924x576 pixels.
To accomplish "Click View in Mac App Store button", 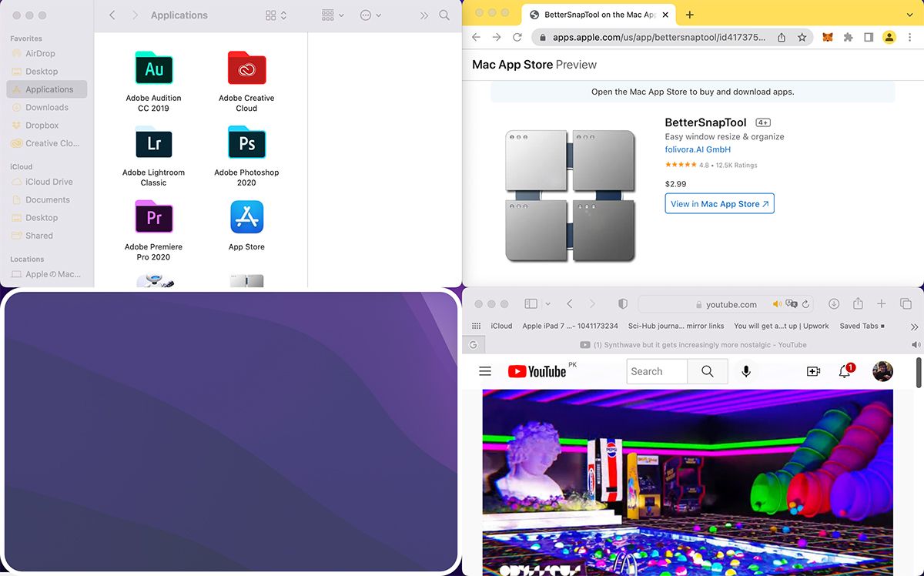I will pyautogui.click(x=719, y=204).
